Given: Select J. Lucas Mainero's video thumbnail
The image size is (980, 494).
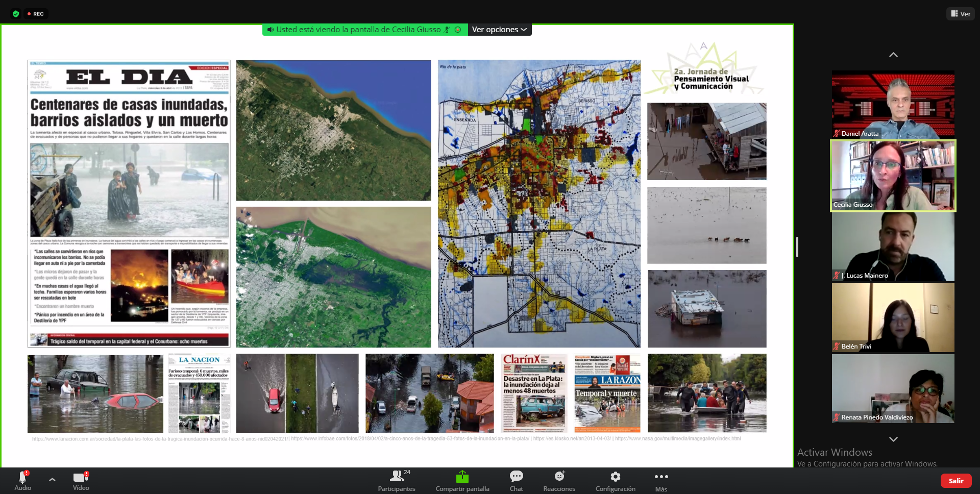Looking at the screenshot, I should pos(893,246).
